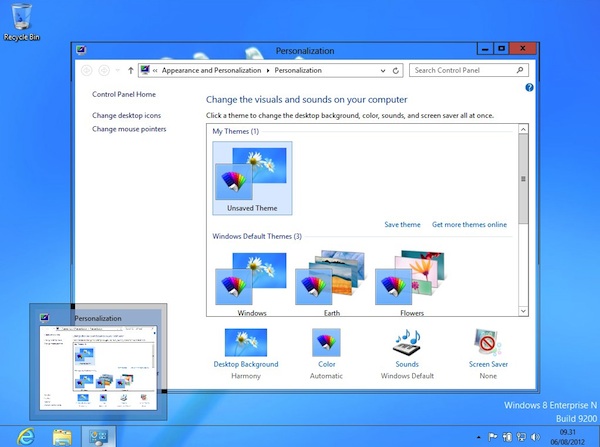Open File Explorer from the taskbar
Screen dimensions: 600x447
tap(62, 437)
